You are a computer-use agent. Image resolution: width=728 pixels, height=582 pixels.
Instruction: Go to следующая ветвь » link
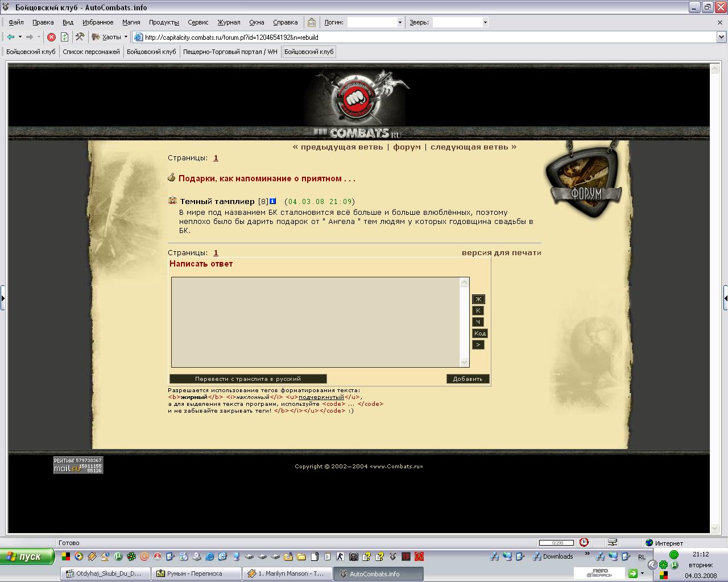tap(473, 147)
